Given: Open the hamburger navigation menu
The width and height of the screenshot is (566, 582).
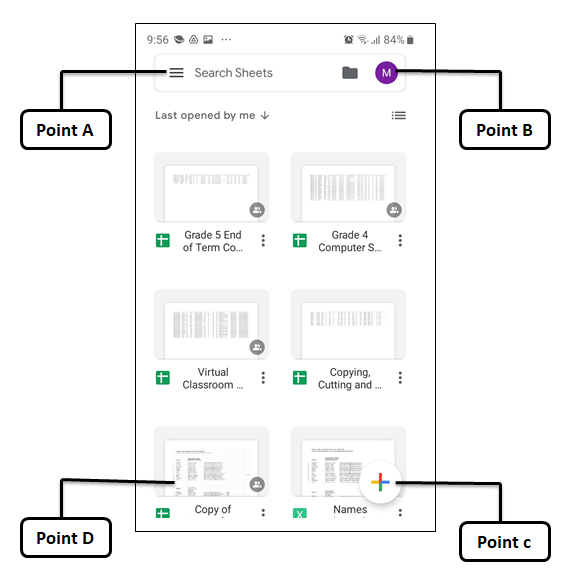Looking at the screenshot, I should coord(176,73).
